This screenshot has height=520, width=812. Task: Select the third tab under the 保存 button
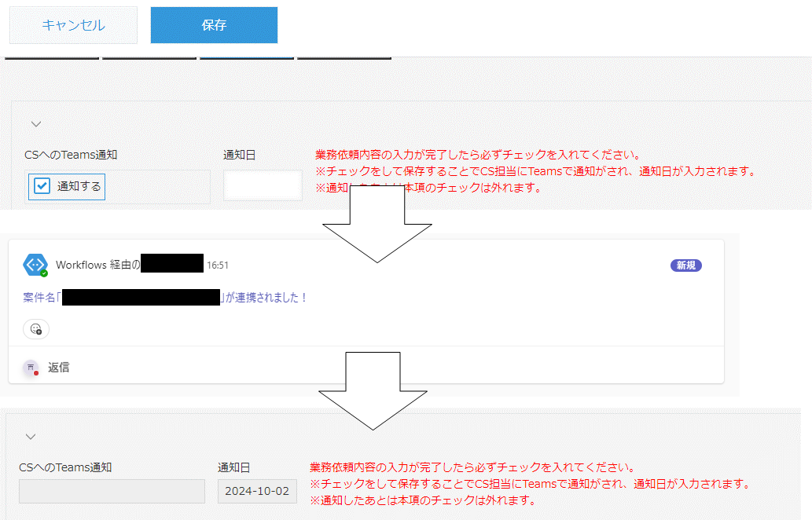(247, 58)
